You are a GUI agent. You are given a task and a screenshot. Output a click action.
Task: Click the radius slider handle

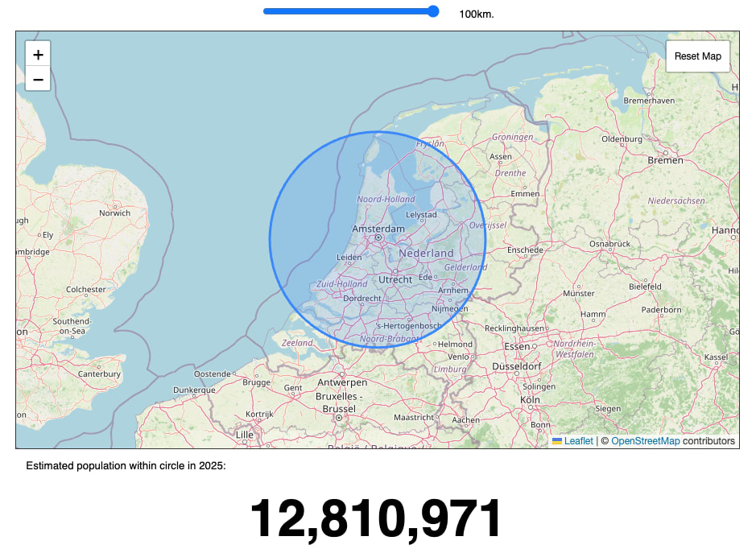pos(433,11)
